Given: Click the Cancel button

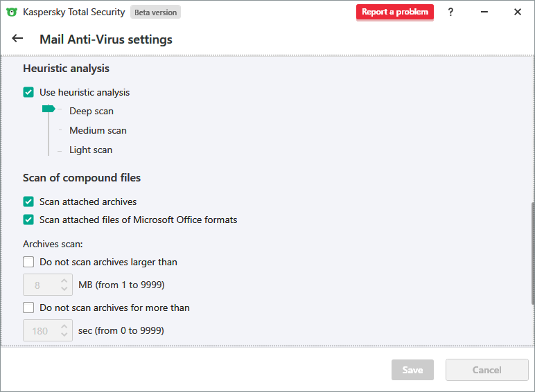Looking at the screenshot, I should 486,370.
